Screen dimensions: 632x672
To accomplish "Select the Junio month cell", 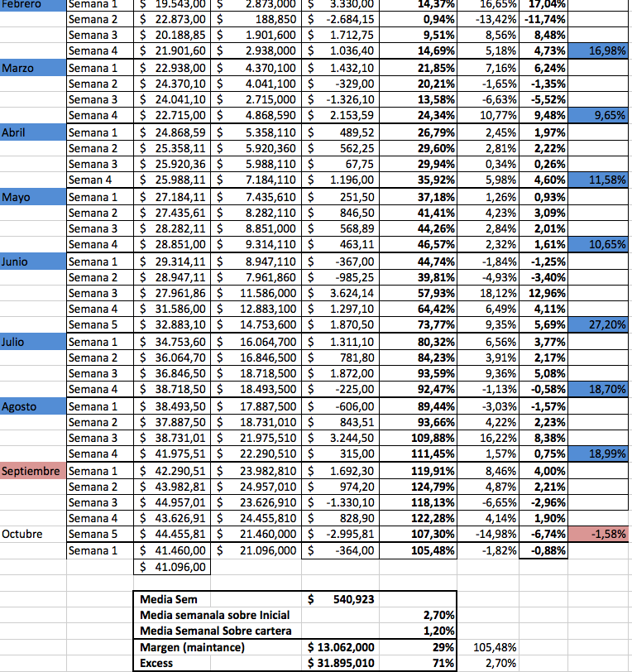I will tap(33, 262).
